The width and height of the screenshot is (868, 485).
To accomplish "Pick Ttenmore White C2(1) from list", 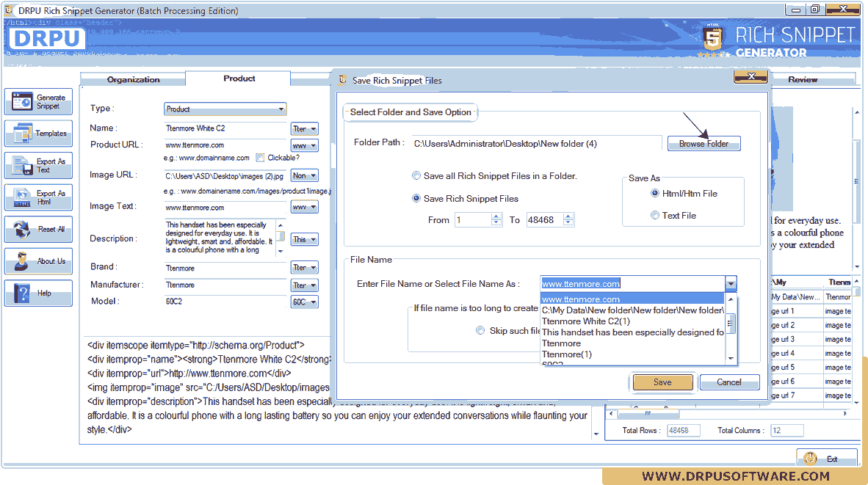I will coord(632,321).
